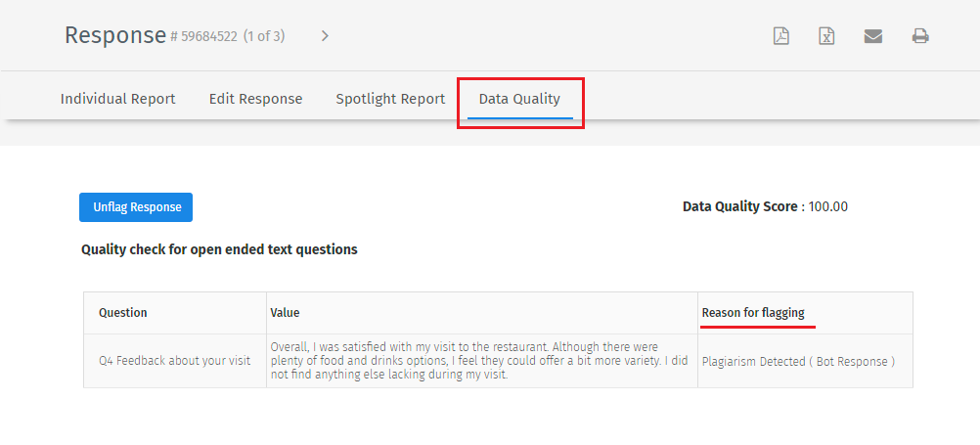Screen dimensions: 980x445
Task: Click the response ID number 59684522
Action: [208, 37]
